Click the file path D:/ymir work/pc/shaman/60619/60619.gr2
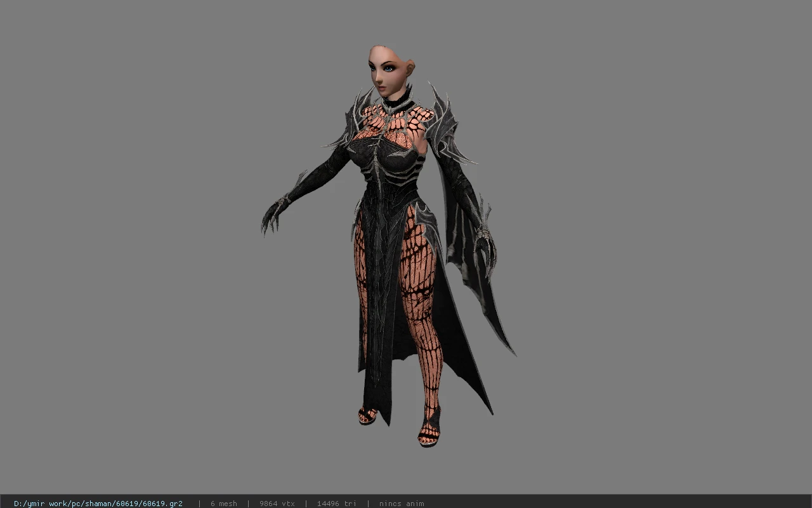This screenshot has width=812, height=508. (x=98, y=504)
